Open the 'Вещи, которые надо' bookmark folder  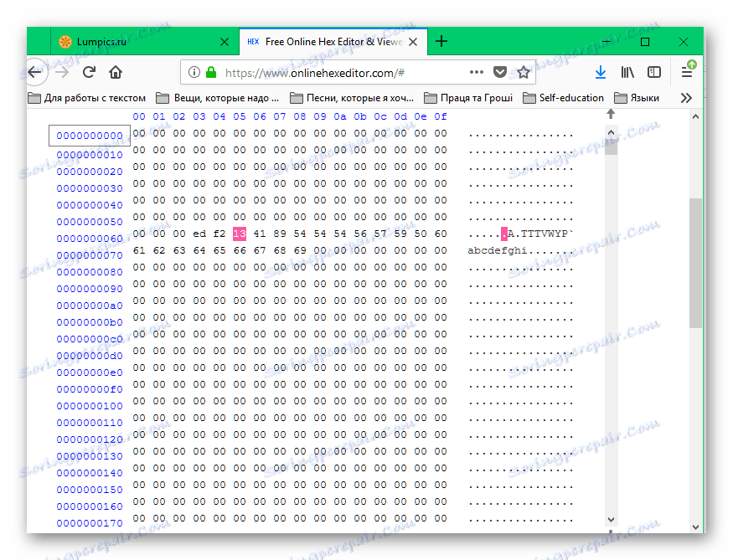coord(217,98)
